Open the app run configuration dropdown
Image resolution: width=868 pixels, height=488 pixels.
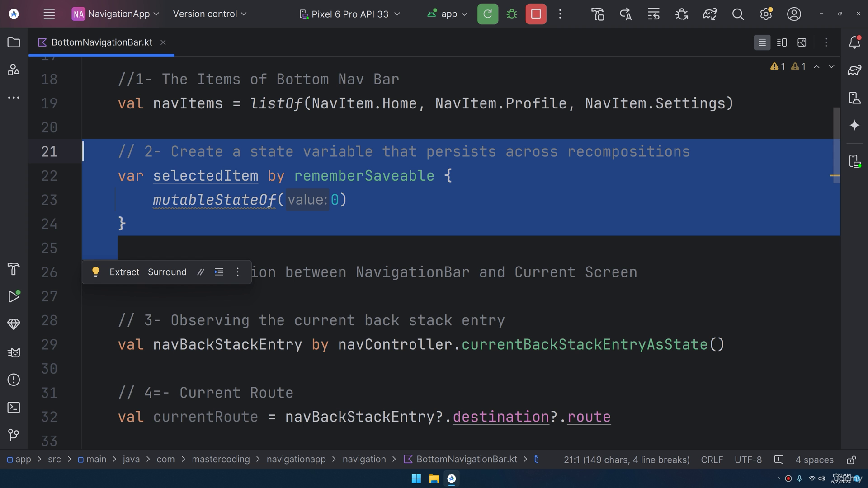tap(447, 14)
